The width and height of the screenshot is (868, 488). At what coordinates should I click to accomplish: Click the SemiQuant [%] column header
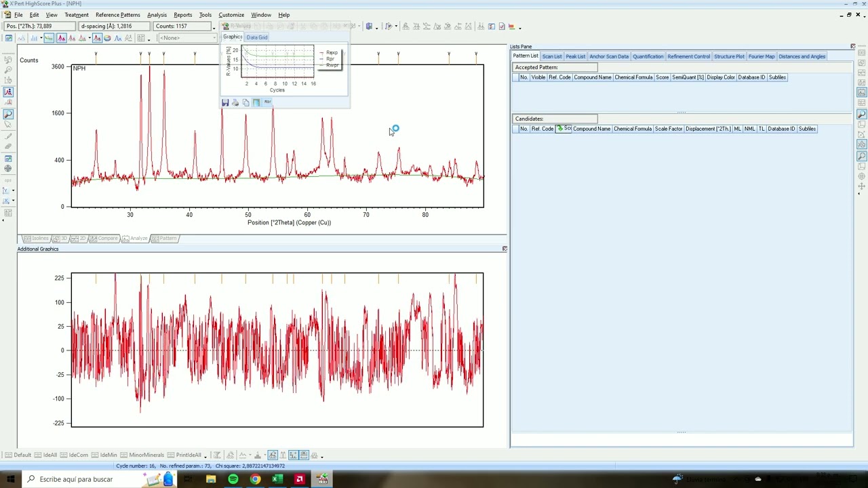click(x=688, y=77)
